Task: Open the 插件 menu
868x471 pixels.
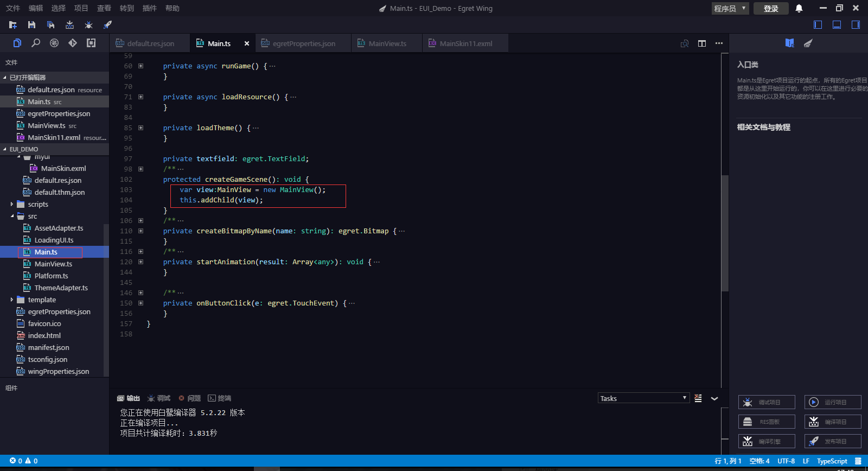Action: click(x=150, y=8)
